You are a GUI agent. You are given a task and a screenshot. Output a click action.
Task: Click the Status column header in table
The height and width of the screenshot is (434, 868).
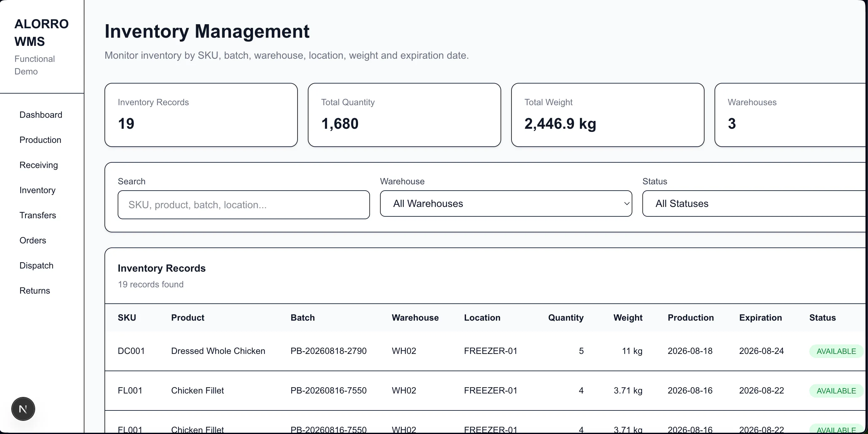click(822, 318)
